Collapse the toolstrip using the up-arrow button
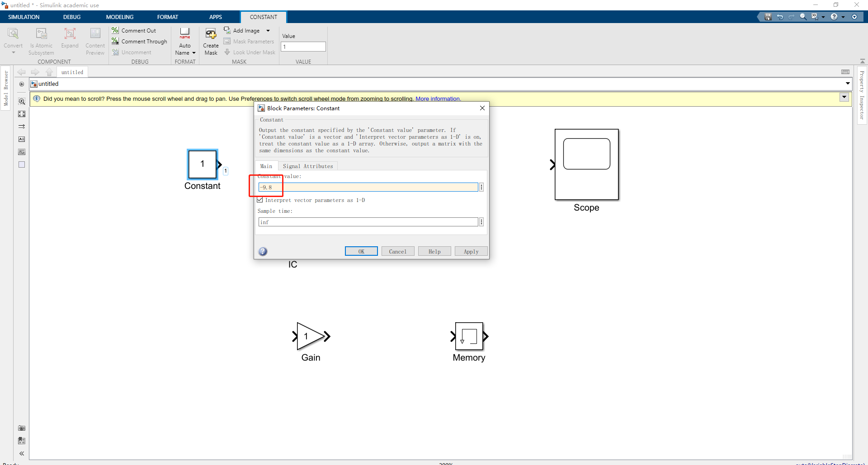Image resolution: width=868 pixels, height=465 pixels. point(863,61)
